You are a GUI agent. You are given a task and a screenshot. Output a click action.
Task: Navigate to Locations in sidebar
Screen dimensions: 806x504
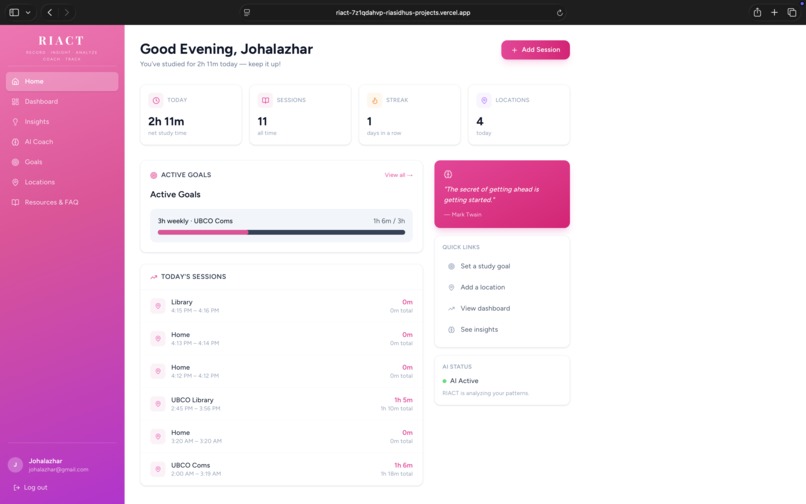pos(62,182)
